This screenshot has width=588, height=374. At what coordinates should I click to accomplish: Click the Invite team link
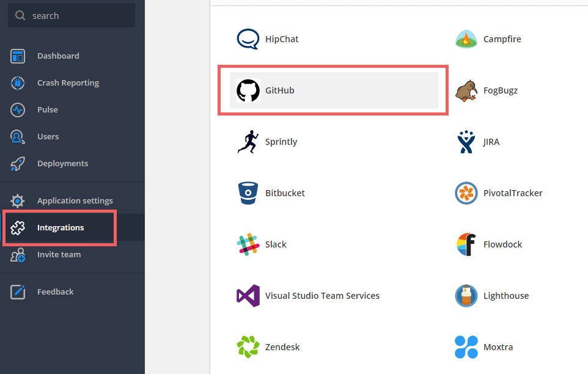coord(59,254)
